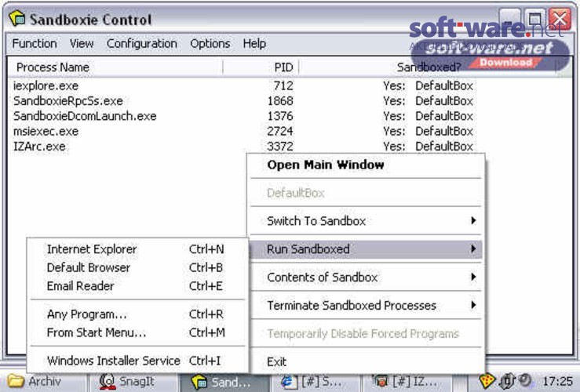The image size is (580, 392).
Task: Open the Configuration menu
Action: [142, 44]
